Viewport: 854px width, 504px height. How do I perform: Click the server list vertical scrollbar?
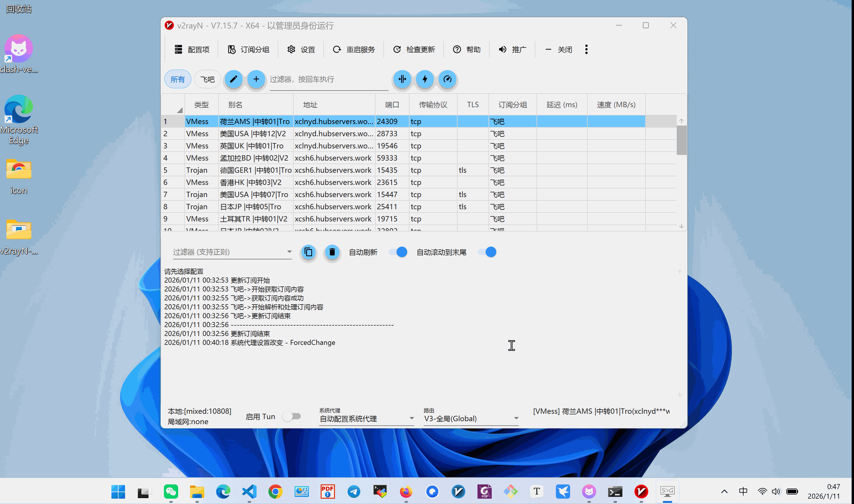click(681, 140)
